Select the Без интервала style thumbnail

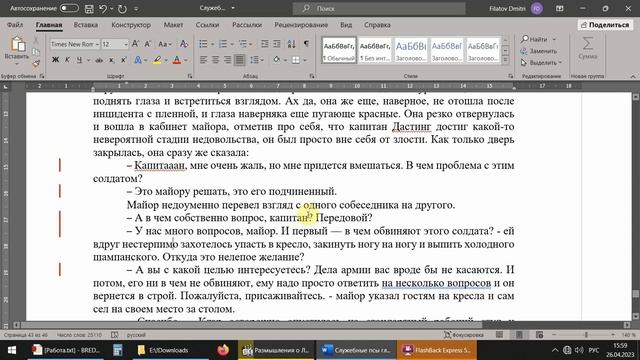(375, 50)
